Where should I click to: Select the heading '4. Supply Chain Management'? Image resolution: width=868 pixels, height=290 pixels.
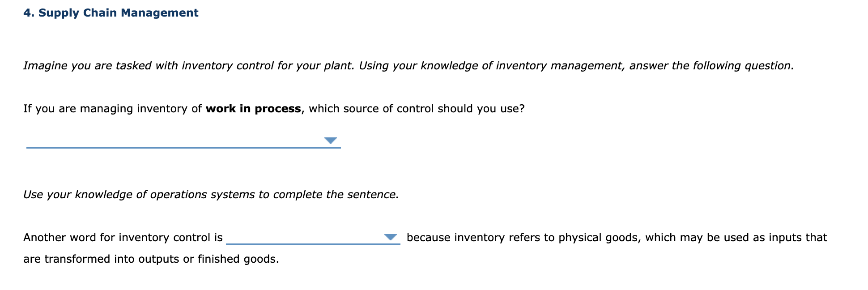pos(111,13)
